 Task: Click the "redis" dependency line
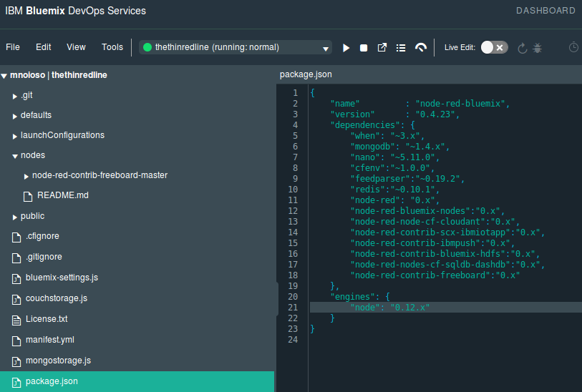[x=395, y=190]
